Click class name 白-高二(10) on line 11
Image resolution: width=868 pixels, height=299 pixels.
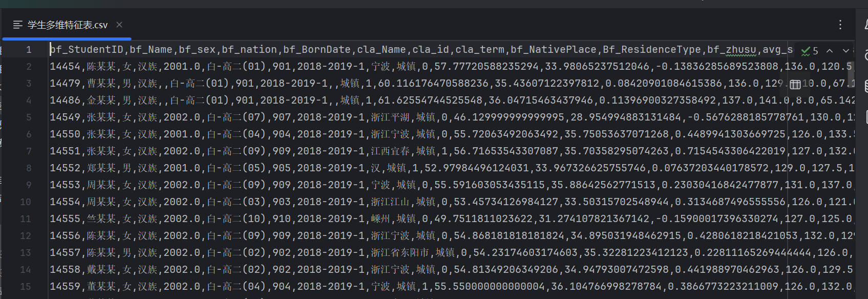pos(236,219)
